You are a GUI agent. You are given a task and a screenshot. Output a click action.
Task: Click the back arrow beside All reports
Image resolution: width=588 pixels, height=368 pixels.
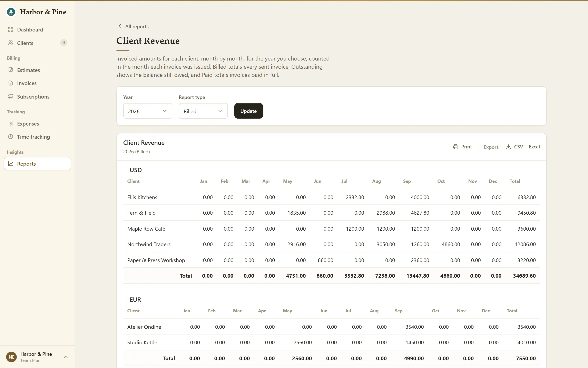(x=120, y=26)
